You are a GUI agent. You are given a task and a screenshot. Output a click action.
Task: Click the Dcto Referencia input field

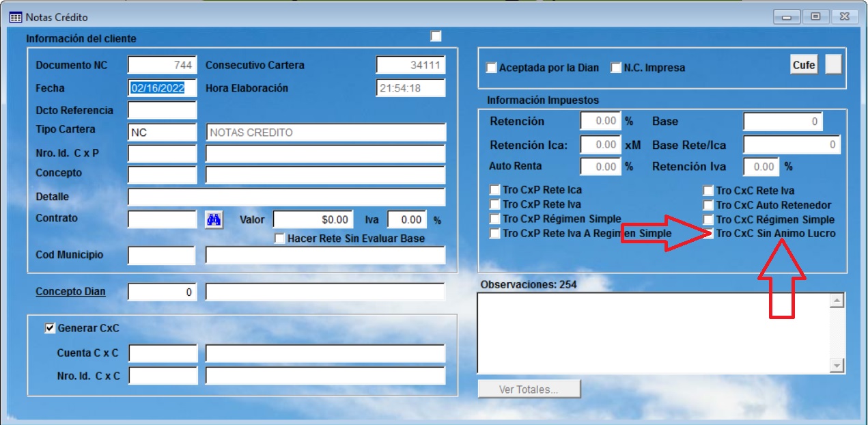pos(163,110)
